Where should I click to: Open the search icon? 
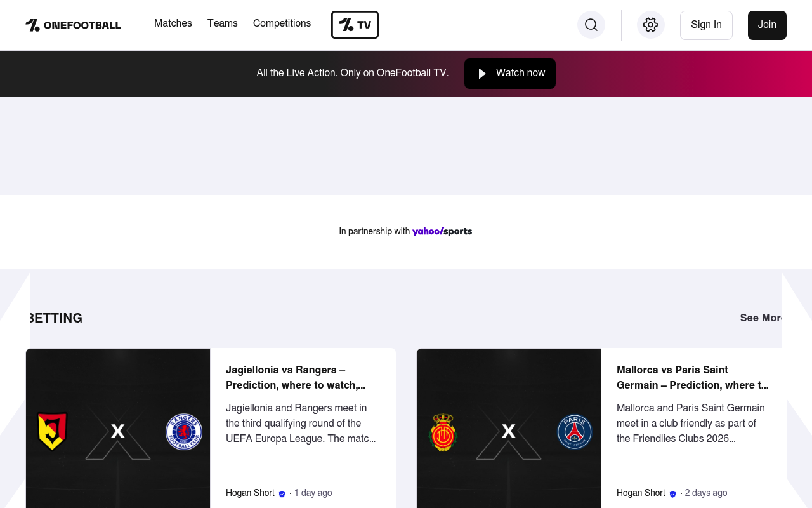(591, 25)
